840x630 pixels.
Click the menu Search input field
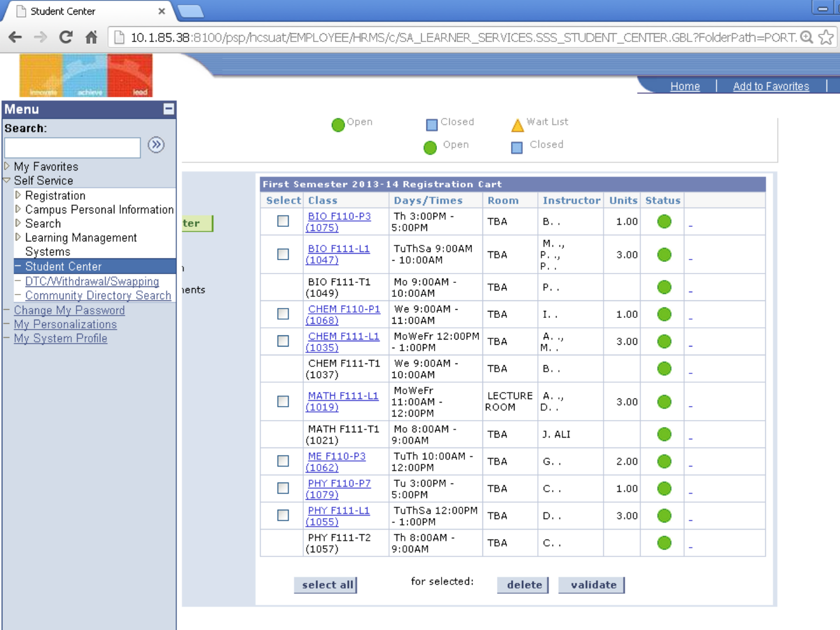(x=73, y=148)
